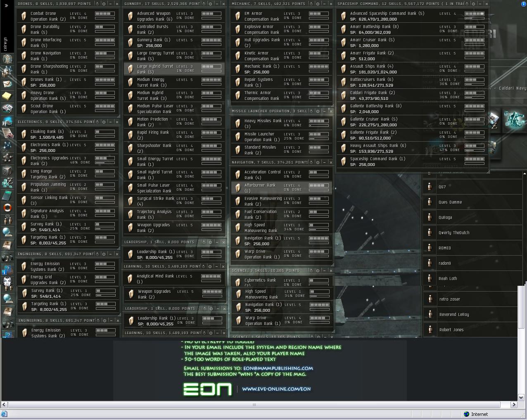Expand the sidebar with the double-chevron button
This screenshot has height=420, width=527.
tap(6, 5)
